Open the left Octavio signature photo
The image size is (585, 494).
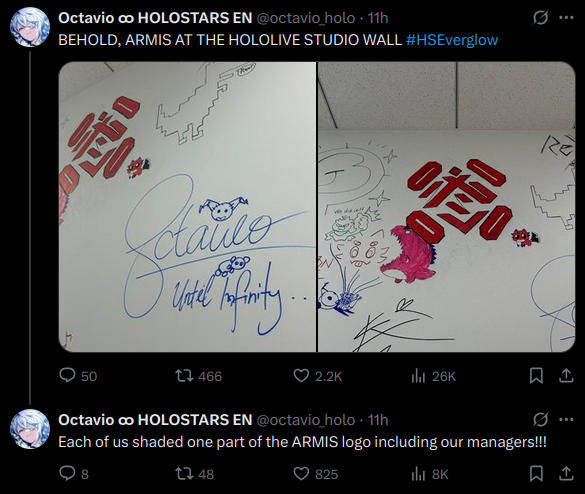point(187,207)
